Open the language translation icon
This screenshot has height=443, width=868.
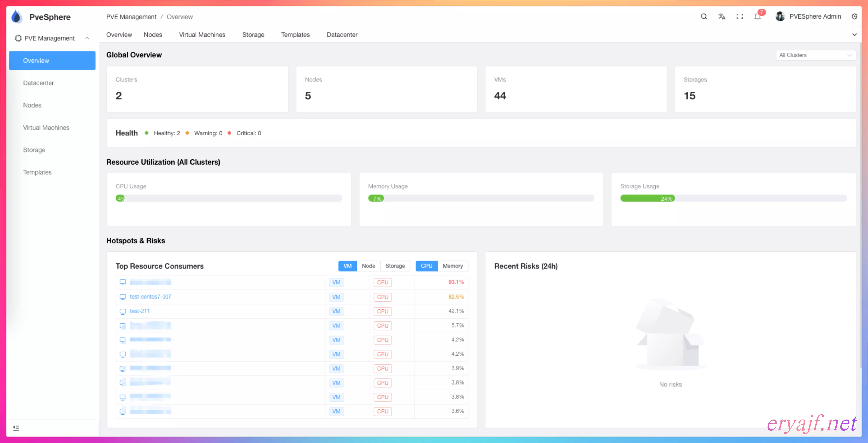pos(721,16)
